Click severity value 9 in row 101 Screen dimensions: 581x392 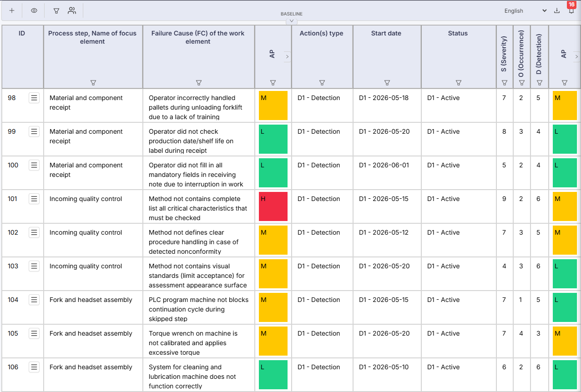point(504,199)
